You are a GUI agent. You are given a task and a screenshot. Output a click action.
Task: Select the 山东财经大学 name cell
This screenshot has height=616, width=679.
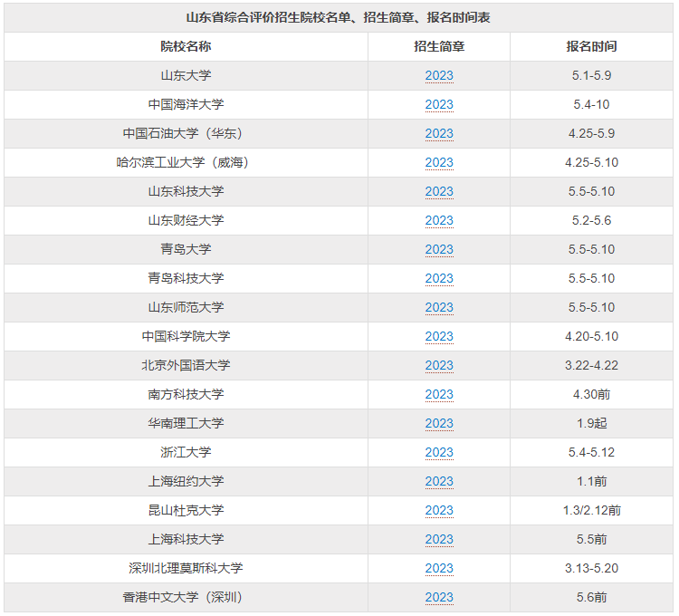[x=186, y=220]
